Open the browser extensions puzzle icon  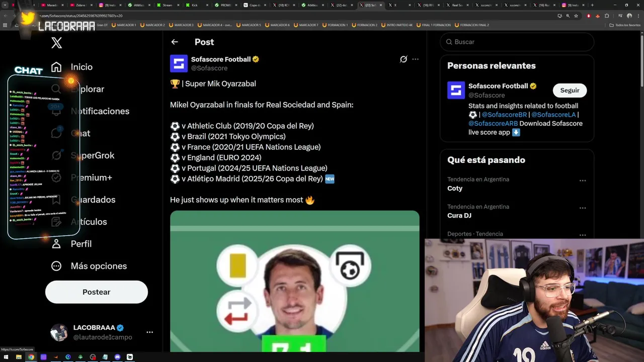(607, 16)
